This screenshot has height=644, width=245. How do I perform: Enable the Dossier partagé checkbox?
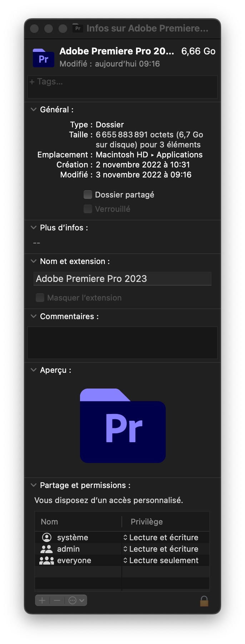click(x=88, y=195)
